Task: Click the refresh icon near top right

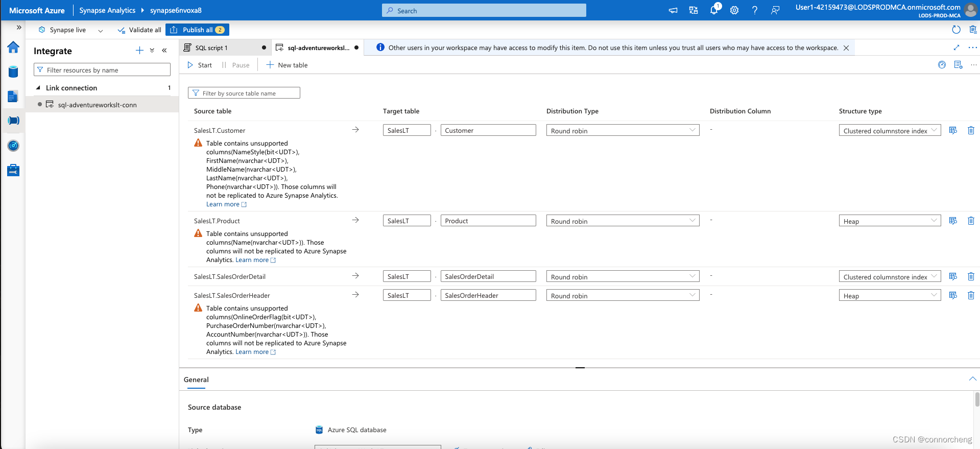Action: 957,30
